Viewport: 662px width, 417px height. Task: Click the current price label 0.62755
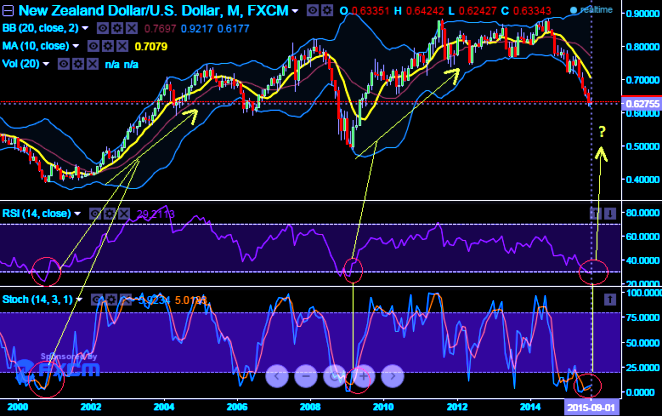point(642,103)
